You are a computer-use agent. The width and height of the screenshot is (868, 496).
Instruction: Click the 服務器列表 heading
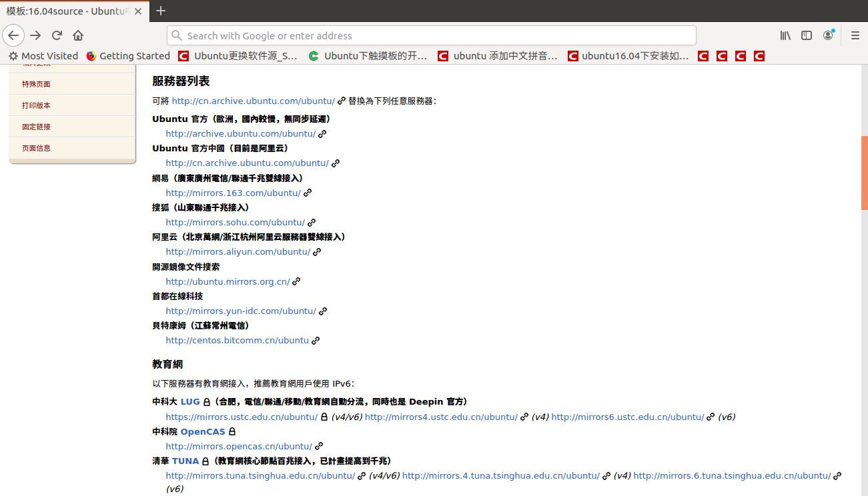[181, 81]
